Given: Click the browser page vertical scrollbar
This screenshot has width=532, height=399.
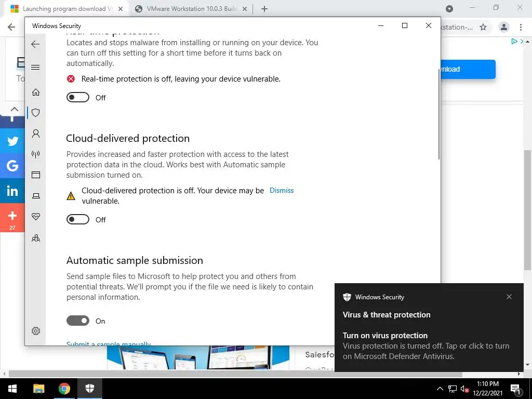Looking at the screenshot, I should tap(527, 210).
